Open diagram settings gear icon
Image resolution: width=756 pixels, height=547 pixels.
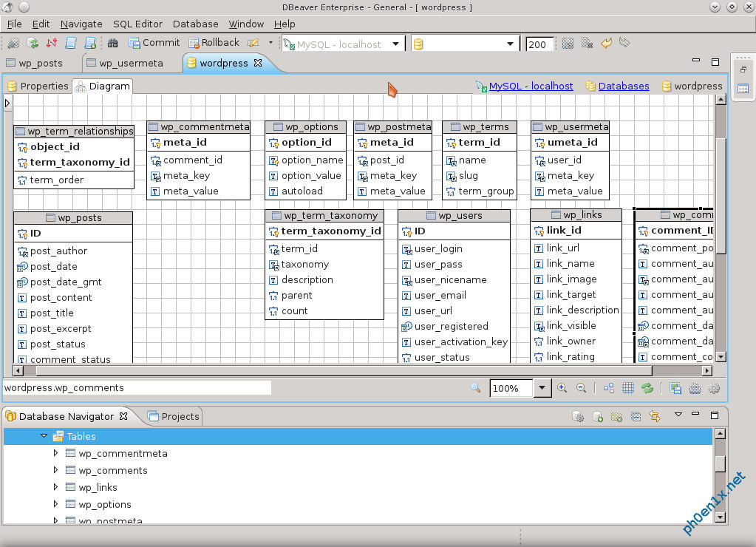pos(715,388)
